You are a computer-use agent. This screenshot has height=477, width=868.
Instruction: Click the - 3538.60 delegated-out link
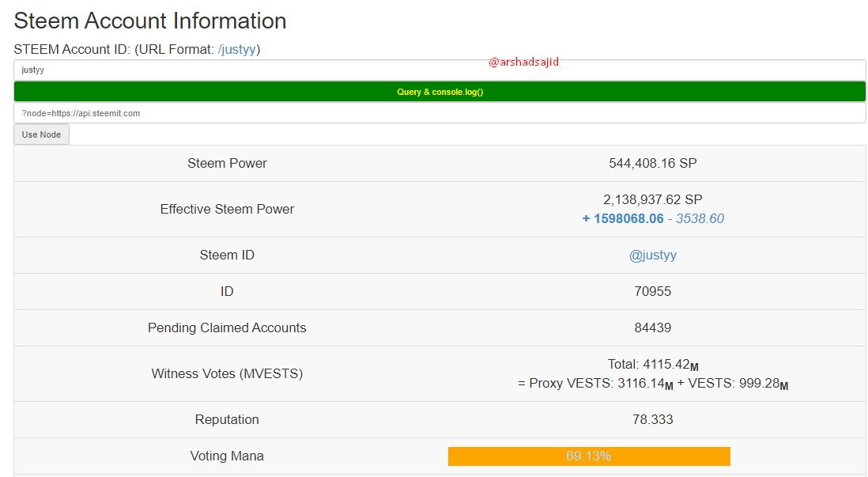coord(696,219)
